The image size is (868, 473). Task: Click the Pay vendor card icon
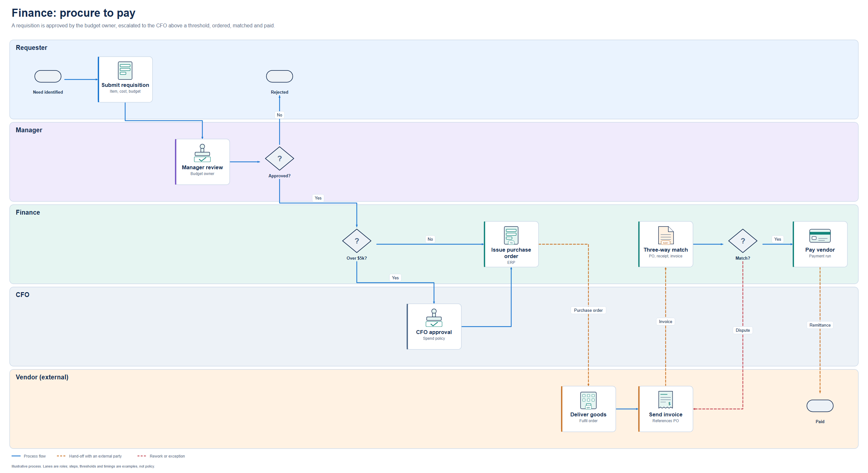click(819, 236)
